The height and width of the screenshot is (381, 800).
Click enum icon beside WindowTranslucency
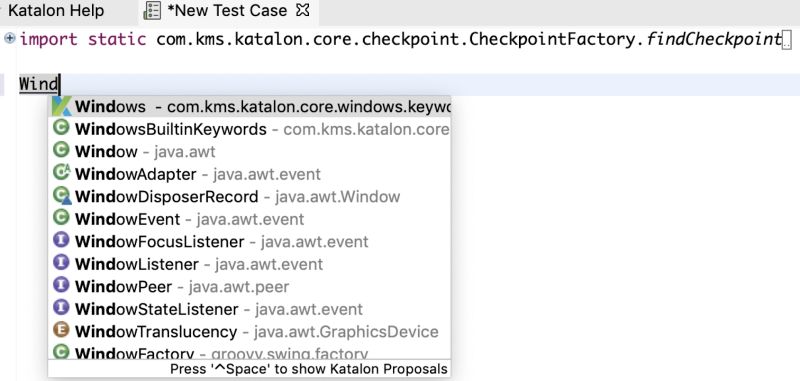tap(61, 330)
